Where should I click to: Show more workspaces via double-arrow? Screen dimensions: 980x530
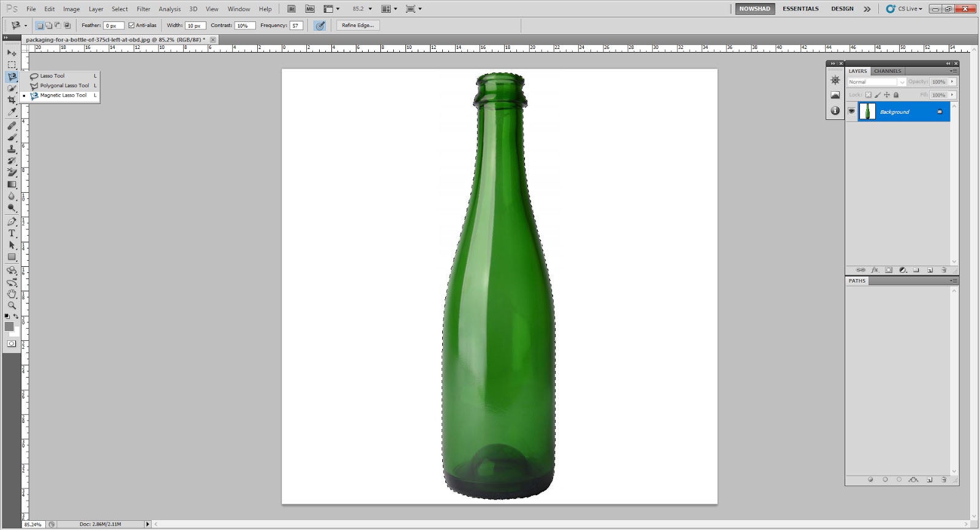coord(867,9)
